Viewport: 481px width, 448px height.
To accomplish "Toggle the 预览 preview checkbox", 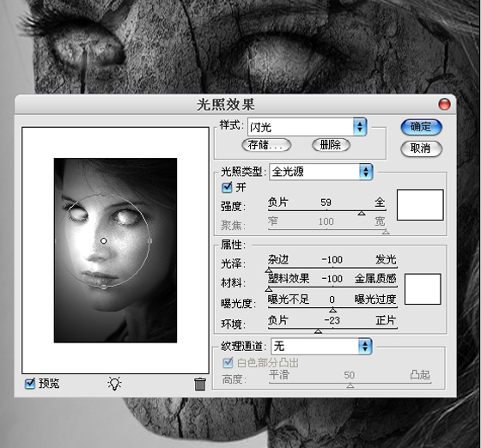I will (x=30, y=383).
